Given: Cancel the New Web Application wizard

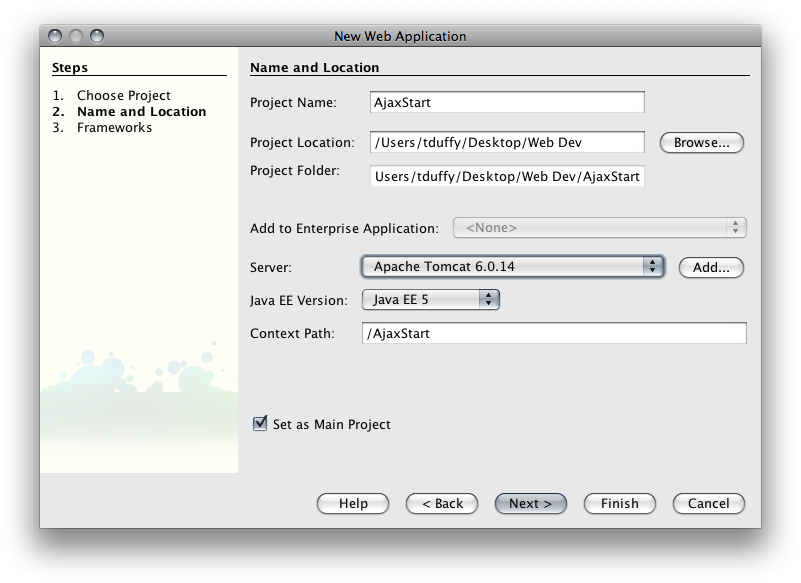Looking at the screenshot, I should [709, 503].
